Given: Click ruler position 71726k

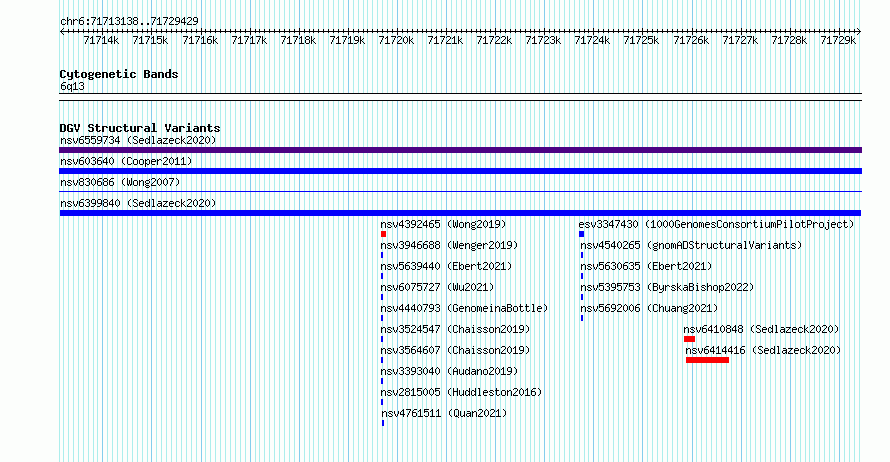Looking at the screenshot, I should coord(691,40).
